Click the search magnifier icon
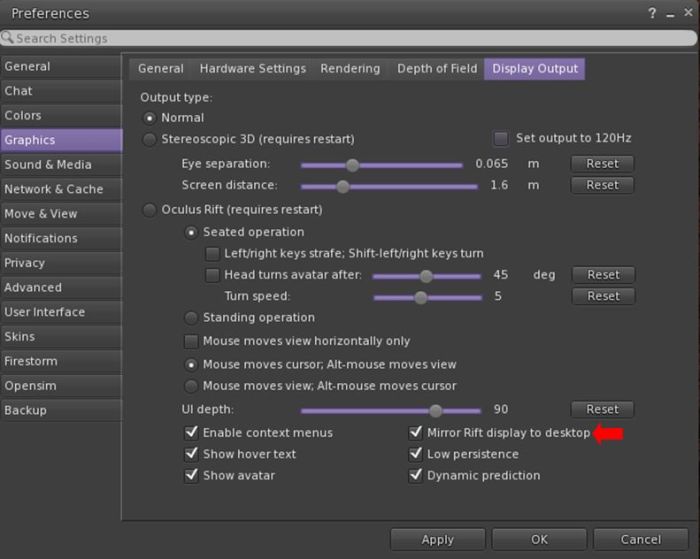 click(7, 38)
